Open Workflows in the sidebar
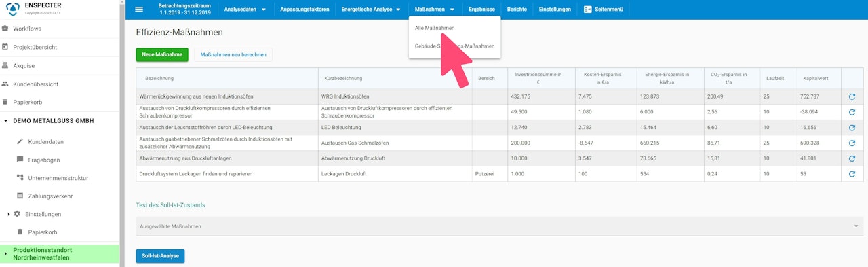The width and height of the screenshot is (868, 267). point(27,29)
